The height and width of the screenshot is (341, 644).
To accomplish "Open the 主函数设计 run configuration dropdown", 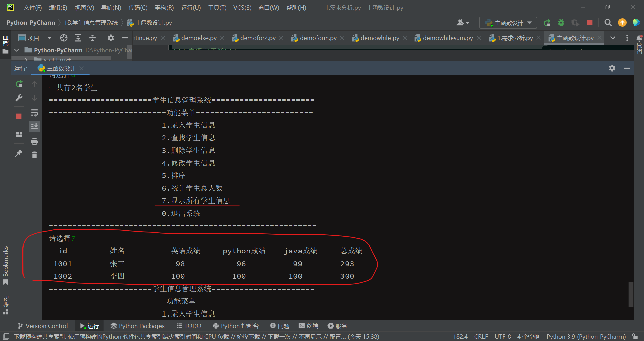I will point(508,23).
